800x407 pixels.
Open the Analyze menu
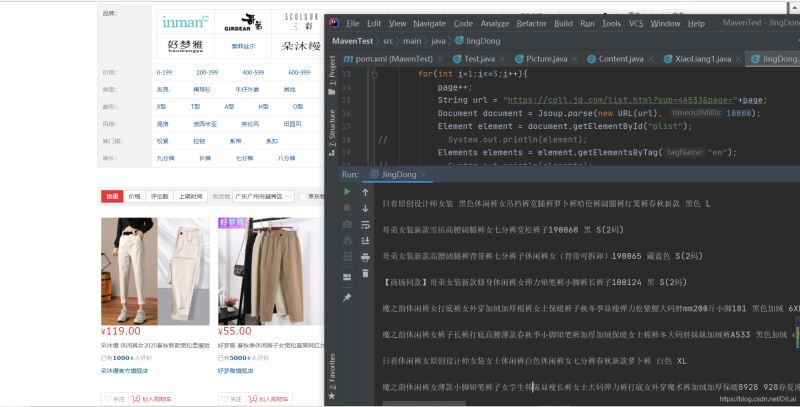pyautogui.click(x=495, y=23)
